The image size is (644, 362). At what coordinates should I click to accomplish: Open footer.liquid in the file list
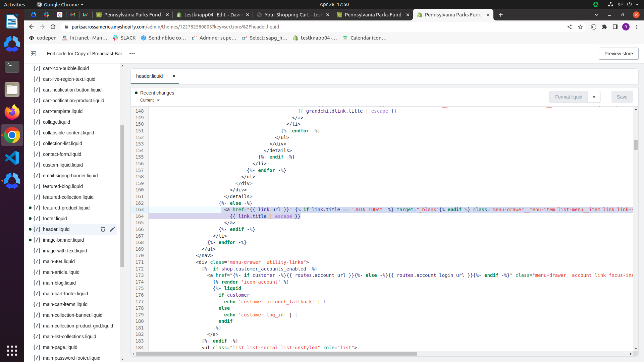[x=55, y=219]
